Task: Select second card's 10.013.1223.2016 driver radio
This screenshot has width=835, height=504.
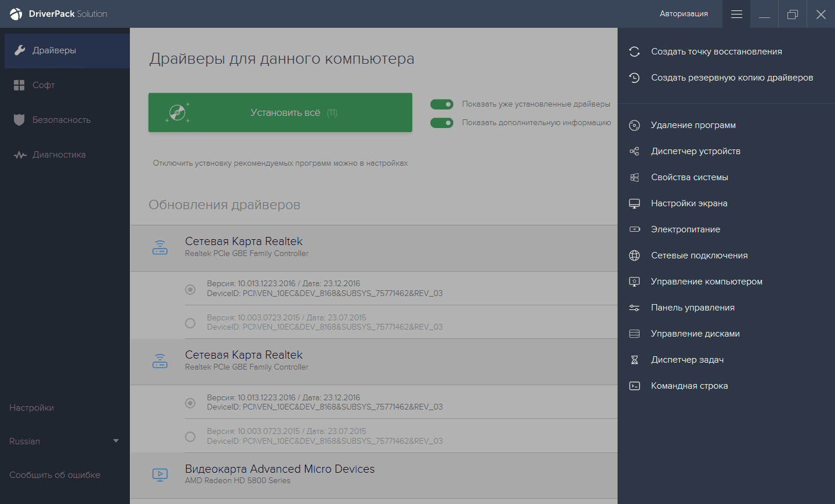Action: click(190, 403)
